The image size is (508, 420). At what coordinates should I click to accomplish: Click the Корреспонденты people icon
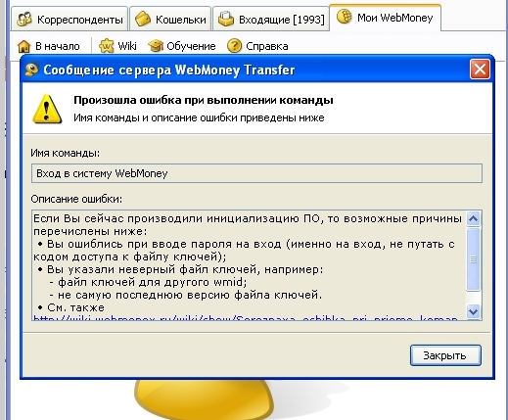[24, 20]
